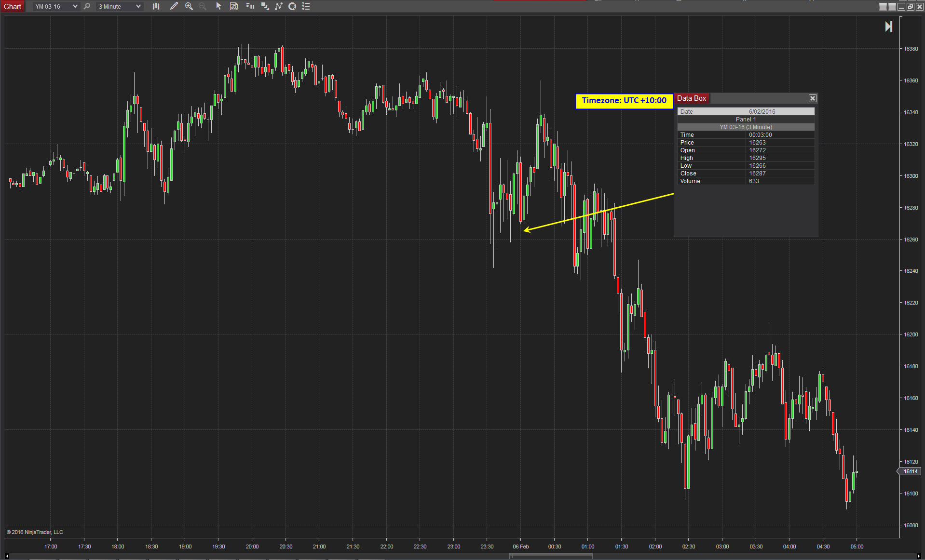Expand the 3 Minute interval dropdown
Image resolution: width=925 pixels, height=560 pixels.
(119, 6)
